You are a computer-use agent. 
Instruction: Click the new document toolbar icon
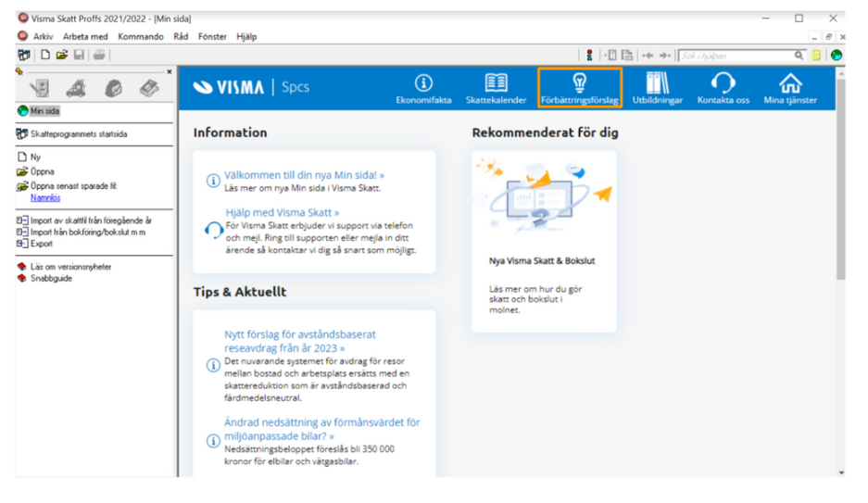pyautogui.click(x=44, y=56)
